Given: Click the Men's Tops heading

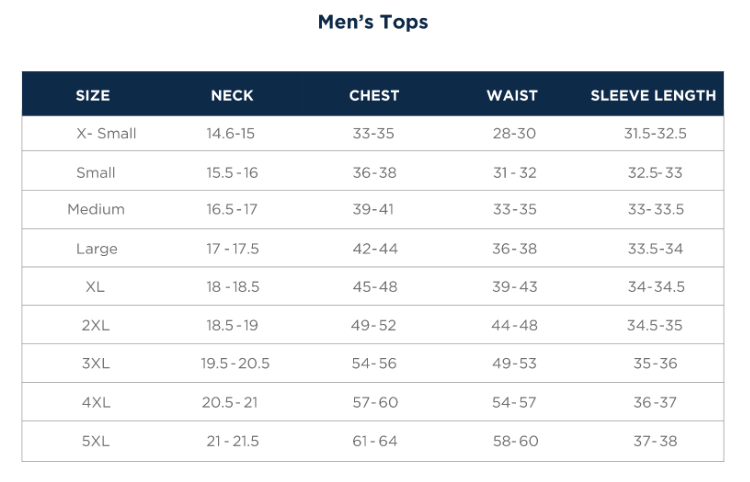Looking at the screenshot, I should click(373, 22).
